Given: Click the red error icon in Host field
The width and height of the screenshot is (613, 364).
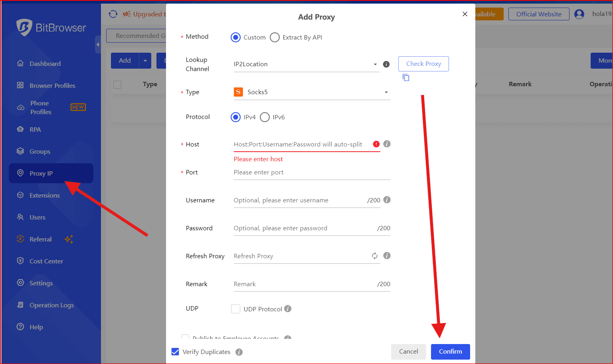Looking at the screenshot, I should coord(376,144).
